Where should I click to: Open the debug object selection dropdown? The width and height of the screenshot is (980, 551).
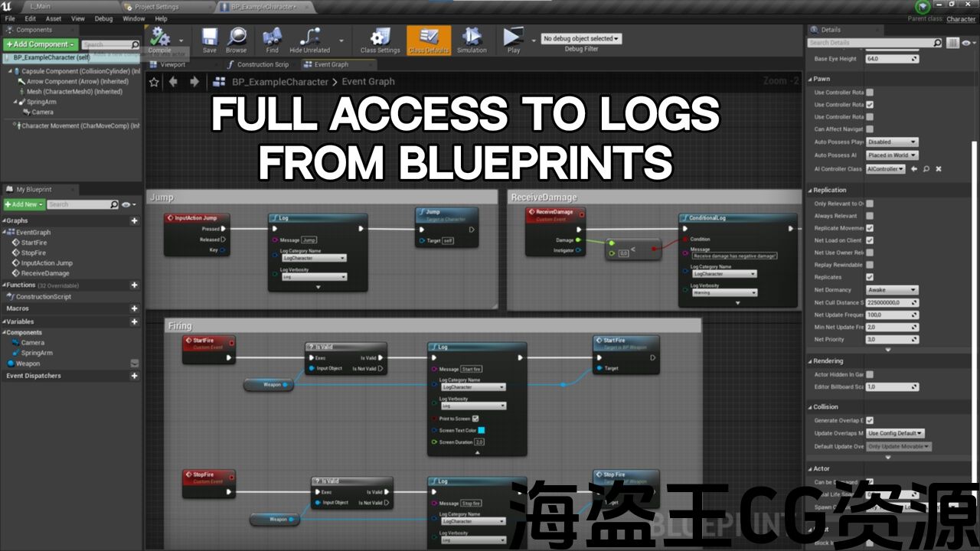581,38
